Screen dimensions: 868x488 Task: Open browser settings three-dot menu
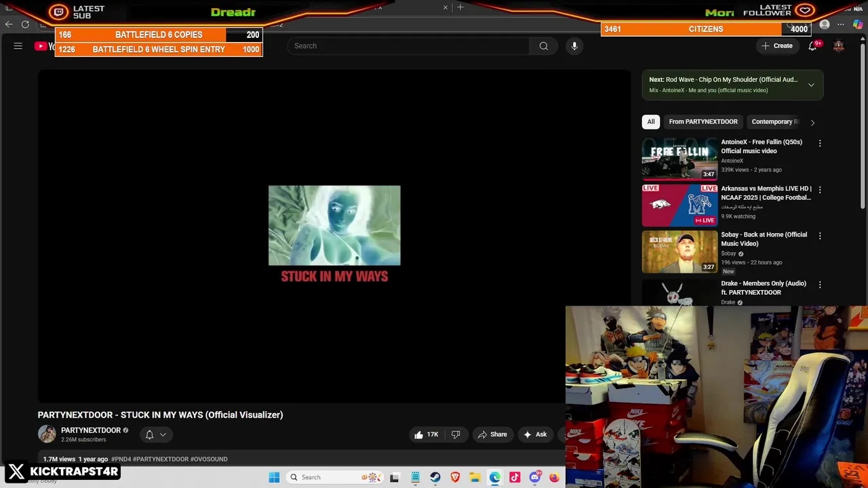(x=841, y=25)
